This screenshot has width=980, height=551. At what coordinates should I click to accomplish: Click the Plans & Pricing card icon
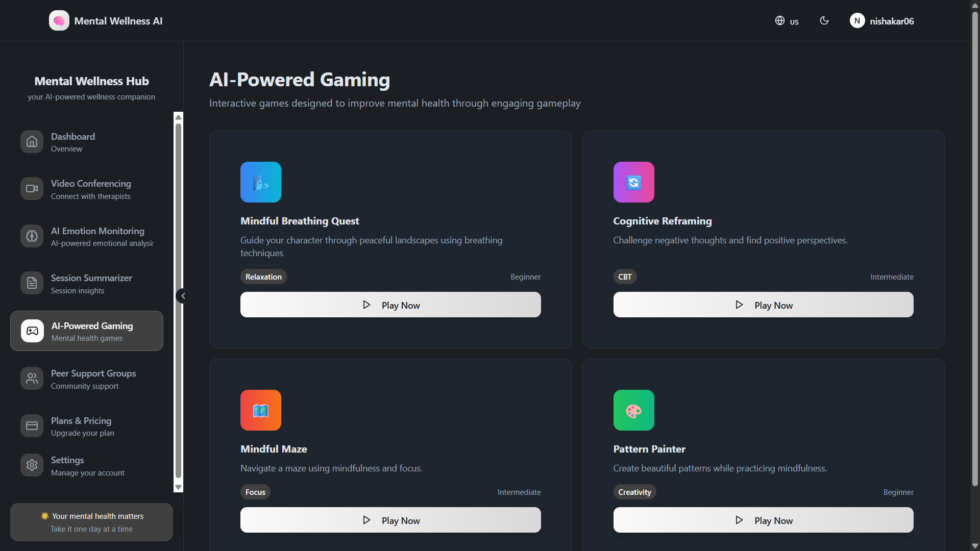coord(32,426)
